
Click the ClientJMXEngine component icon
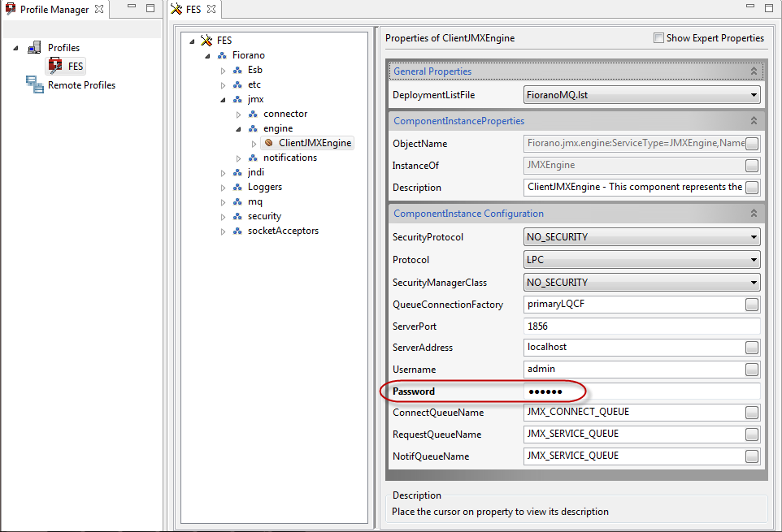click(269, 143)
